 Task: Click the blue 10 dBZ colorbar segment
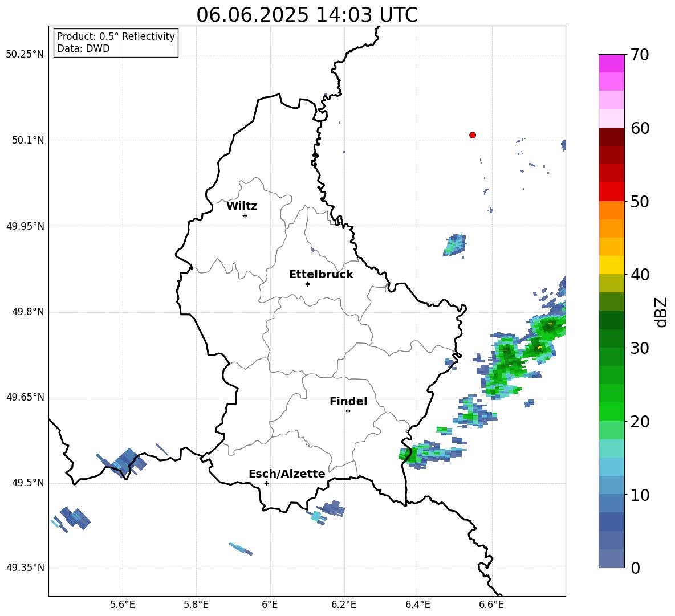click(611, 503)
